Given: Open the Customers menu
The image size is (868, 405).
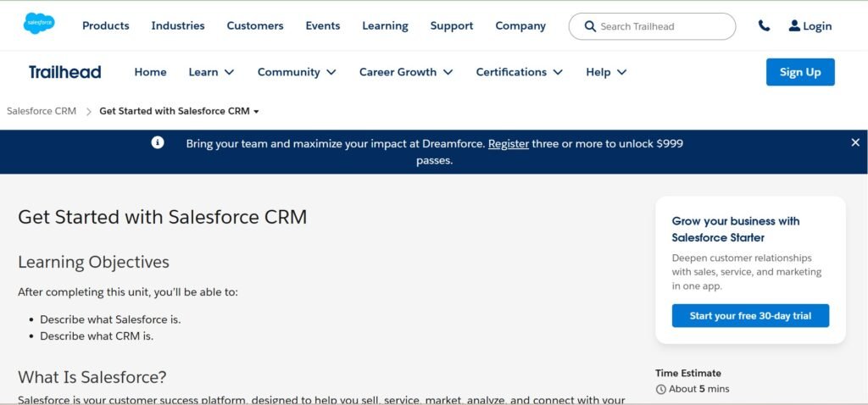Looking at the screenshot, I should click(x=255, y=25).
